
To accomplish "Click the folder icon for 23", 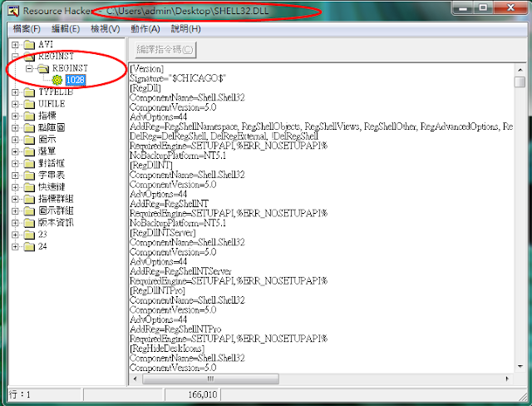I will 30,235.
